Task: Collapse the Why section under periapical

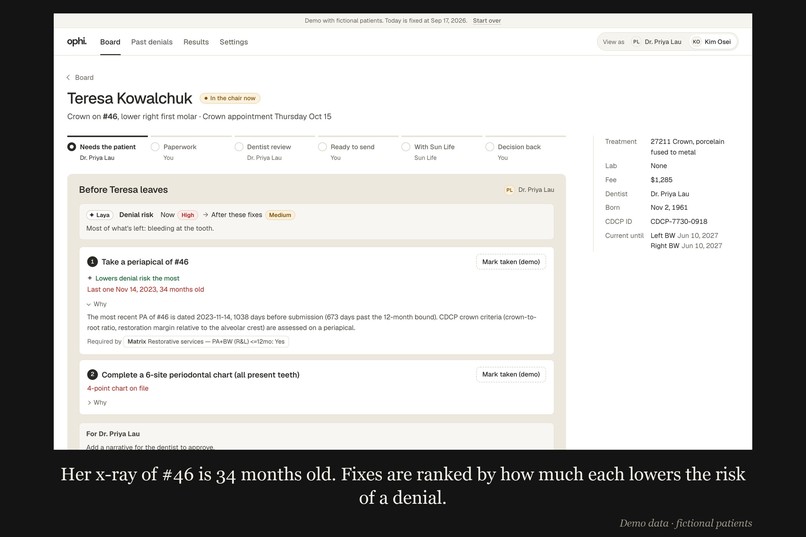Action: tap(97, 304)
